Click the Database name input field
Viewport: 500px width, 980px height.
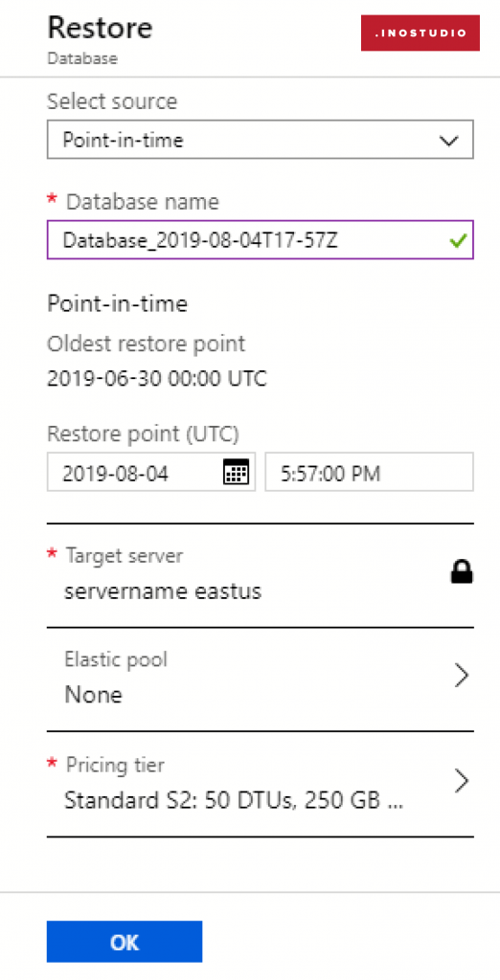coord(261,239)
